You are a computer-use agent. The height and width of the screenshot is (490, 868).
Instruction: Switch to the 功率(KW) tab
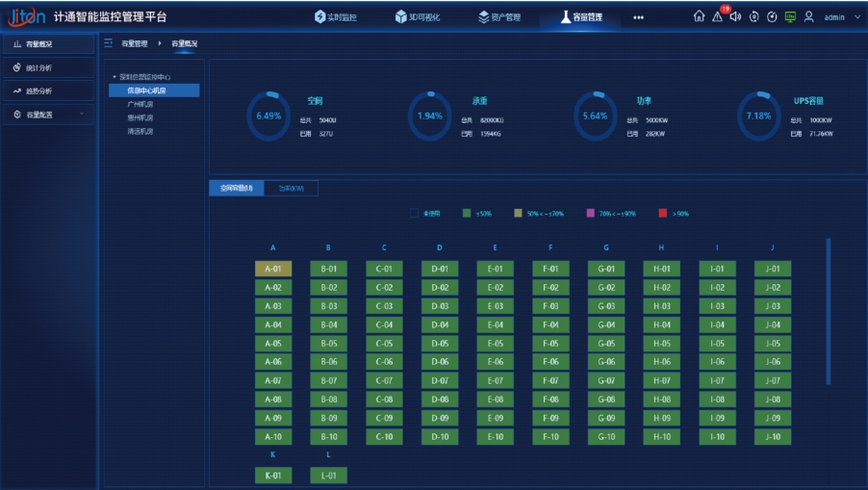pos(291,188)
